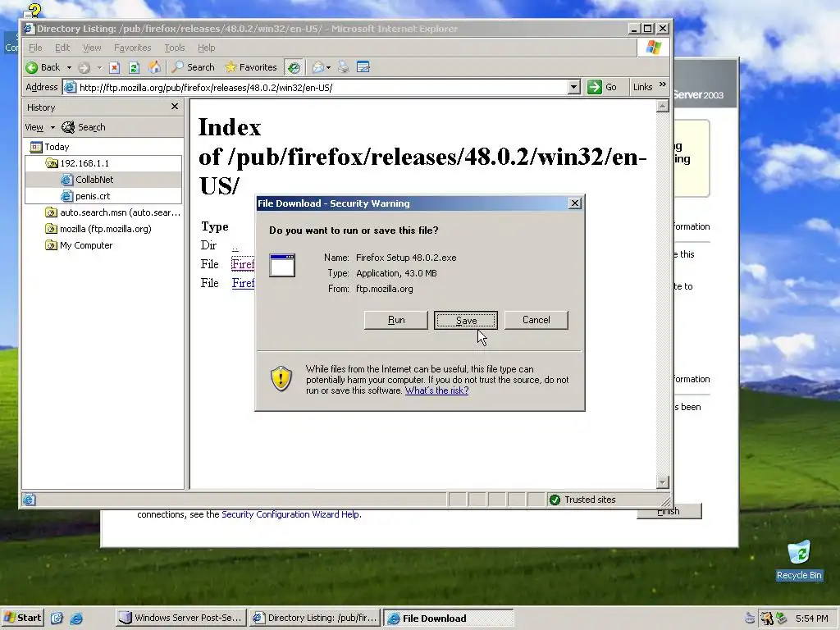
Task: Switch to Windows Server Post-Setup taskbar button
Action: coord(181,618)
